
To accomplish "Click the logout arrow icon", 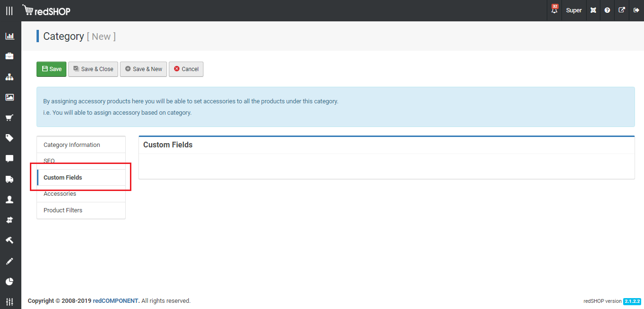I will point(636,10).
